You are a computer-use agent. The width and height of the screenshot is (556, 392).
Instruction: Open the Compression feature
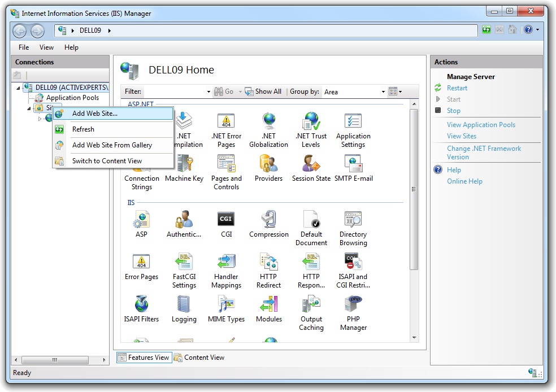[269, 224]
